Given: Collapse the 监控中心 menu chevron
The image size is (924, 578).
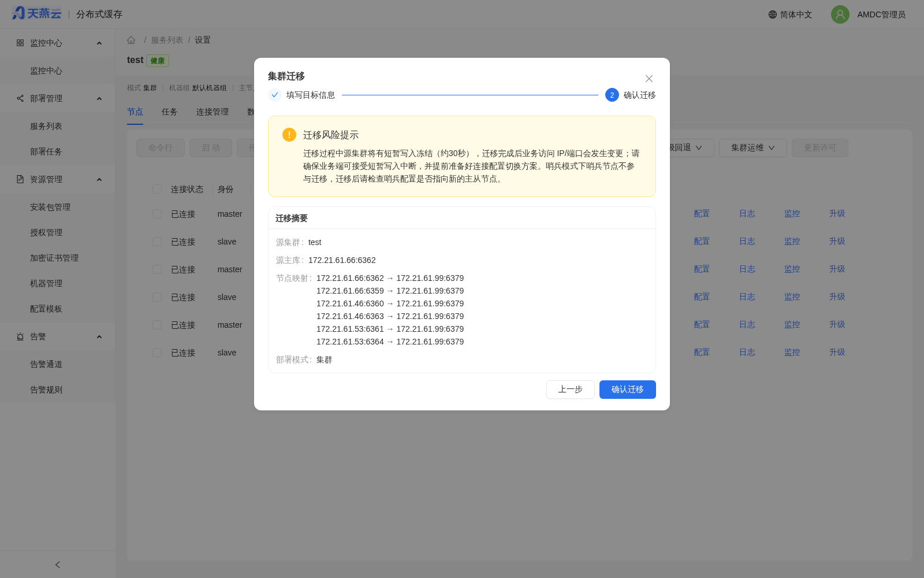Looking at the screenshot, I should 99,43.
